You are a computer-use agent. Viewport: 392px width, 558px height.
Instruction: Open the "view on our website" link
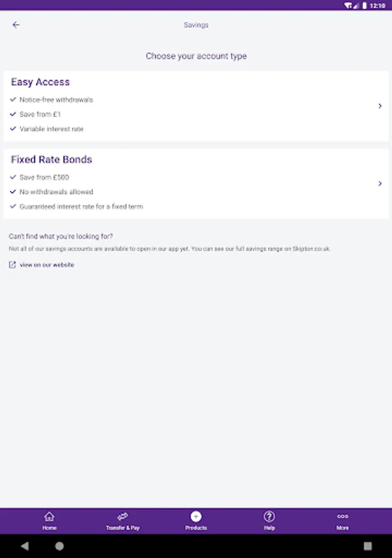47,265
